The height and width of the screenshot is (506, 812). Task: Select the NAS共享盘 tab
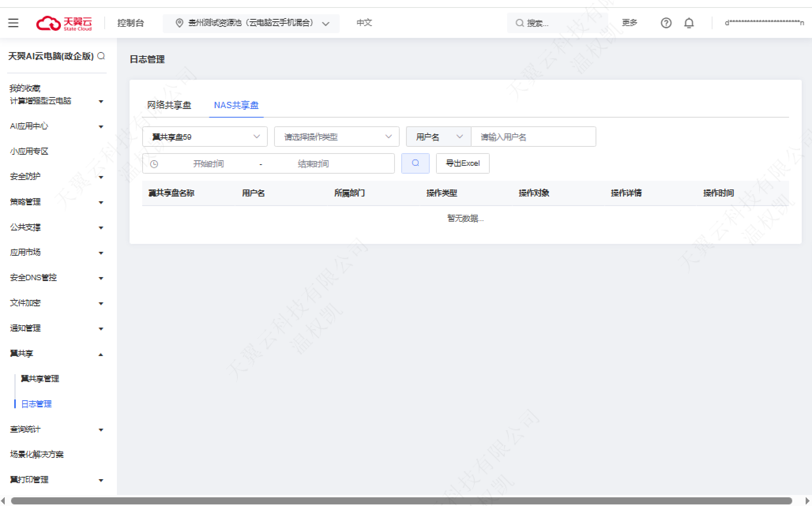[236, 105]
